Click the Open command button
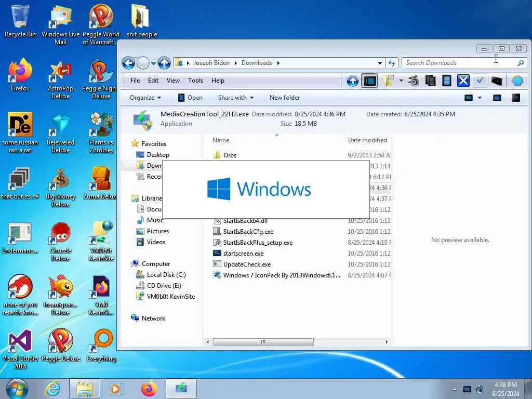Screen dimensions: 532x399 coord(190,98)
